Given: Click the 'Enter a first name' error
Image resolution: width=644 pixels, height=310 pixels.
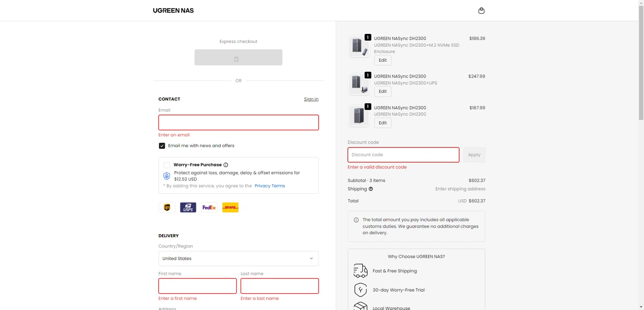Looking at the screenshot, I should click(x=178, y=298).
